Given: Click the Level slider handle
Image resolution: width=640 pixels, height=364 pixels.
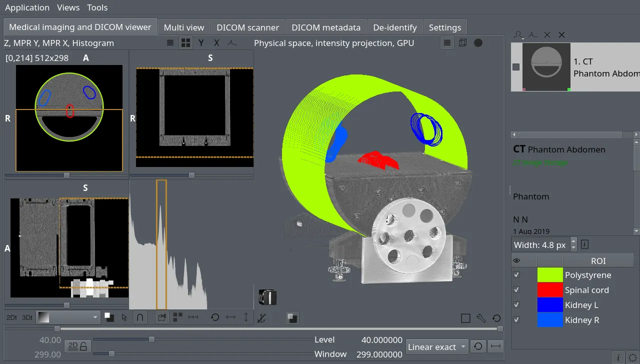Looking at the screenshot, I should 151,339.
